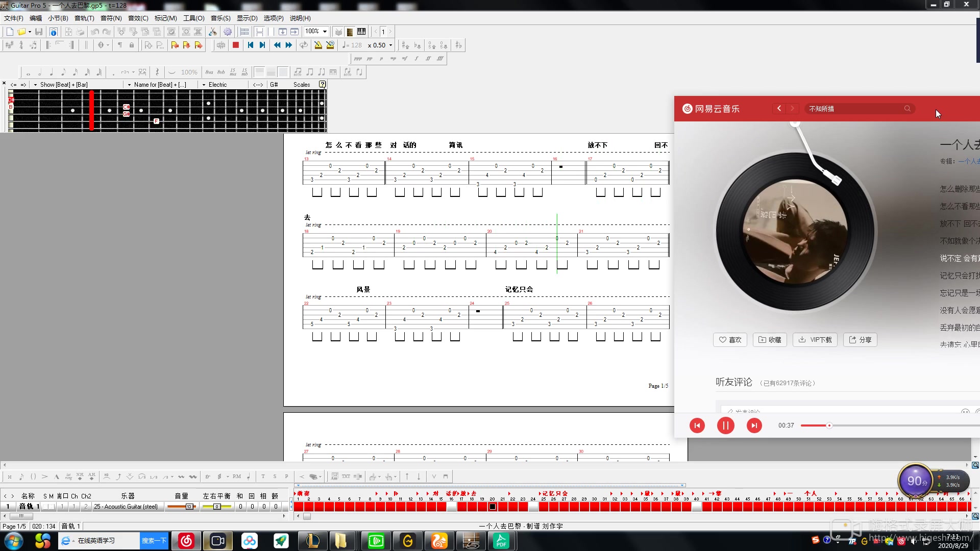Toggle let ring effect
The image size is (980, 551).
pyautogui.click(x=68, y=477)
